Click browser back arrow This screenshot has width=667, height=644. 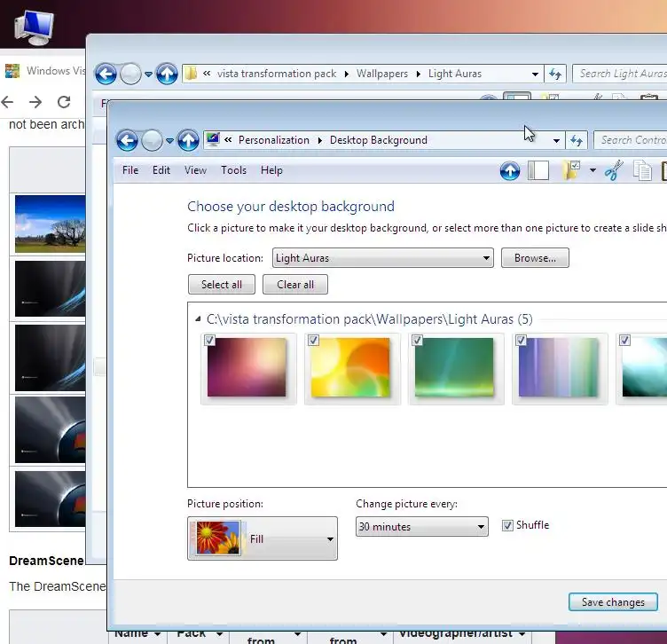coord(7,102)
